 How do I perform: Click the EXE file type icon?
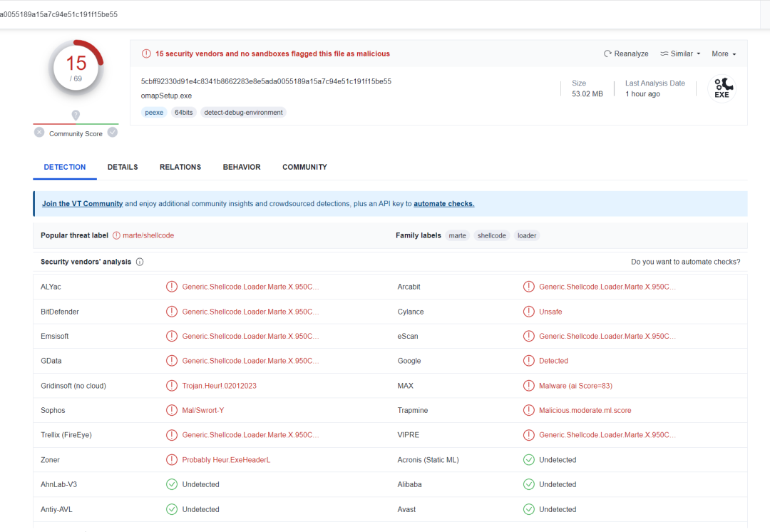tap(722, 88)
